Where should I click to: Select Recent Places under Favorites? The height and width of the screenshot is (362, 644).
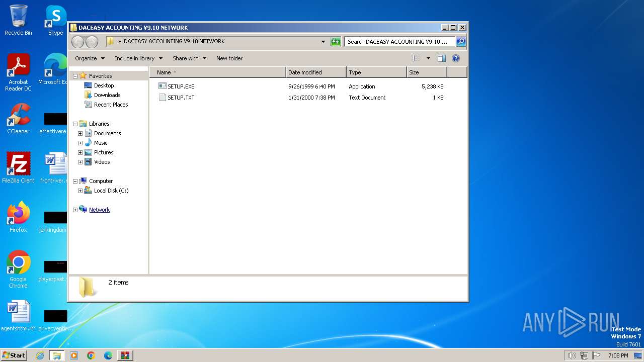pyautogui.click(x=111, y=105)
